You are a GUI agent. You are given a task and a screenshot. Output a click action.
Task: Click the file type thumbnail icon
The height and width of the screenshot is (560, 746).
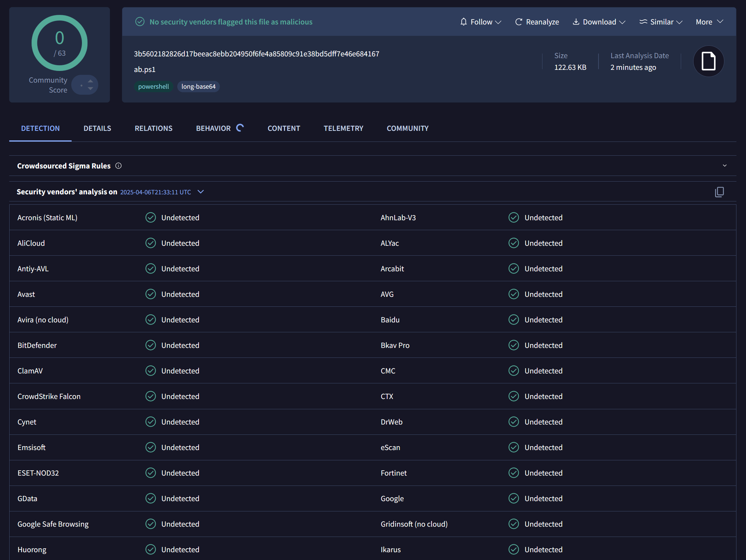click(708, 61)
